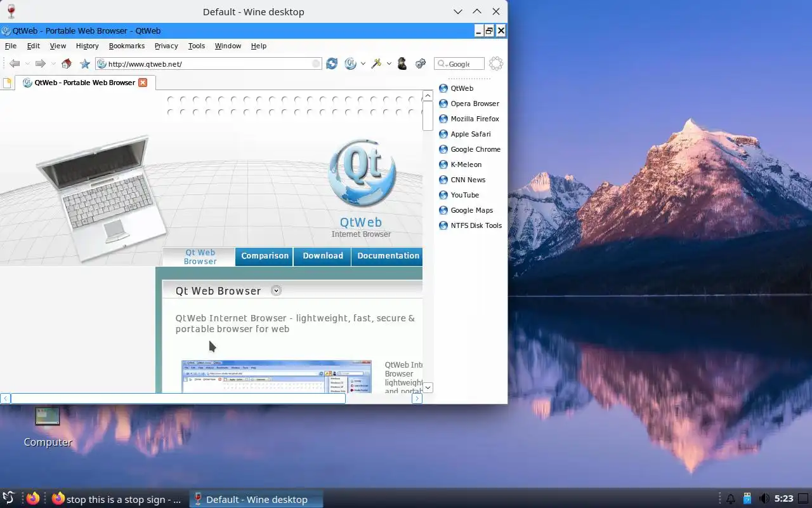This screenshot has width=812, height=508.
Task: Open the NTFS Disk Tools bookmark
Action: (471, 225)
